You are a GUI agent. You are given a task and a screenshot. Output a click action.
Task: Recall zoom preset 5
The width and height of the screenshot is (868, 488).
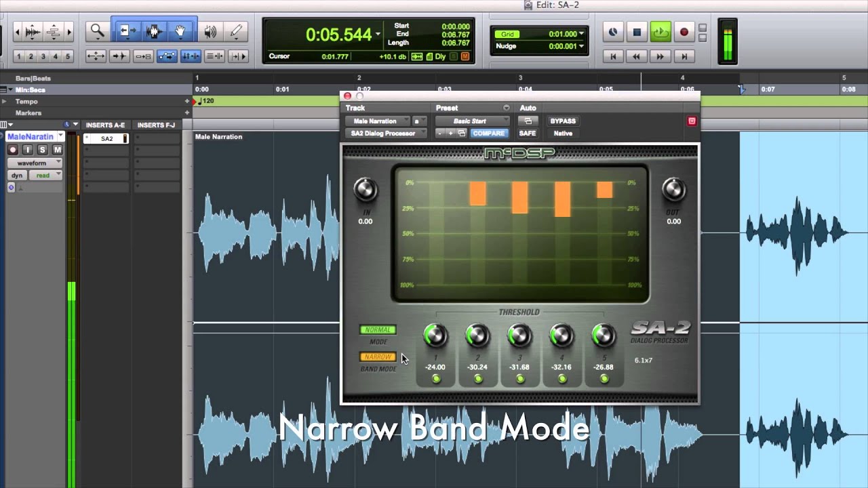click(68, 56)
